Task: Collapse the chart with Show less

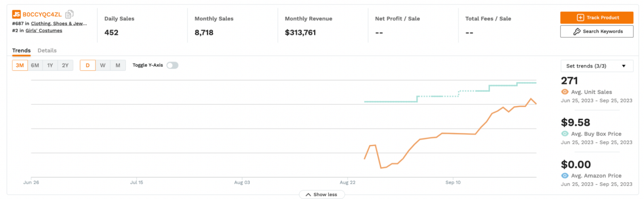Action: point(321,195)
